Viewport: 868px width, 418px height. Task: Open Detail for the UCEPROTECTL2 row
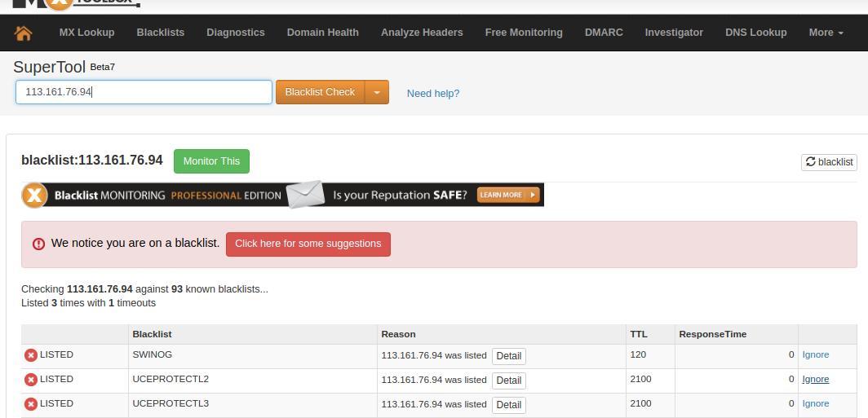[509, 381]
